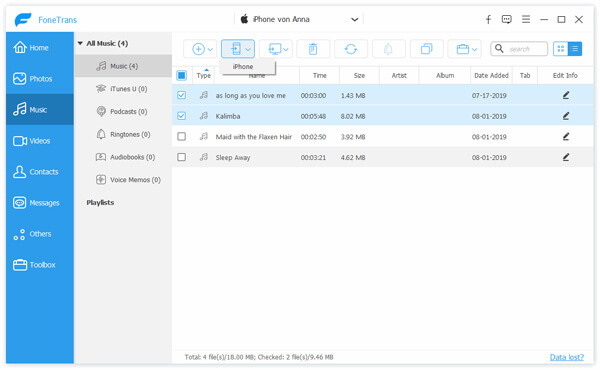Click the De-duplicate copy icon in toolbar
Viewport: 600px width, 370px height.
click(426, 49)
